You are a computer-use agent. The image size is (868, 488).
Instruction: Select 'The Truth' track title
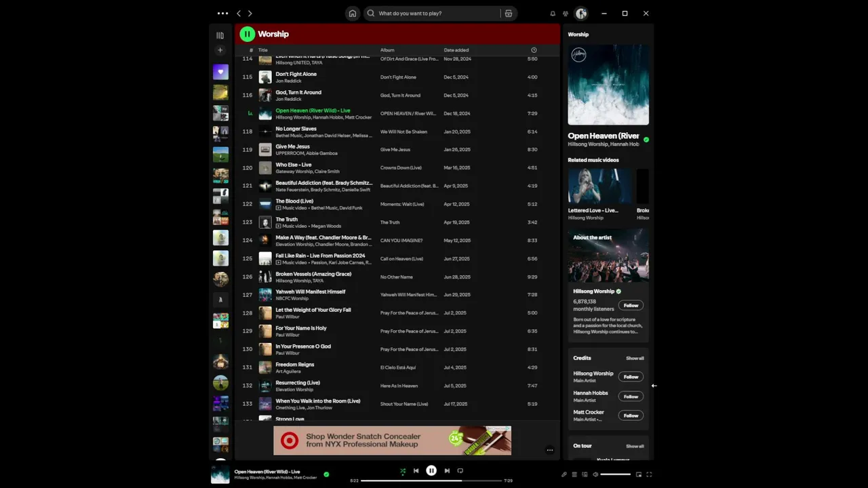(286, 220)
